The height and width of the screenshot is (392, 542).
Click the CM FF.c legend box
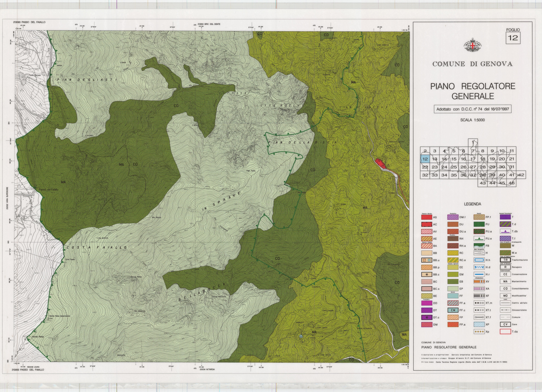pos(453,310)
